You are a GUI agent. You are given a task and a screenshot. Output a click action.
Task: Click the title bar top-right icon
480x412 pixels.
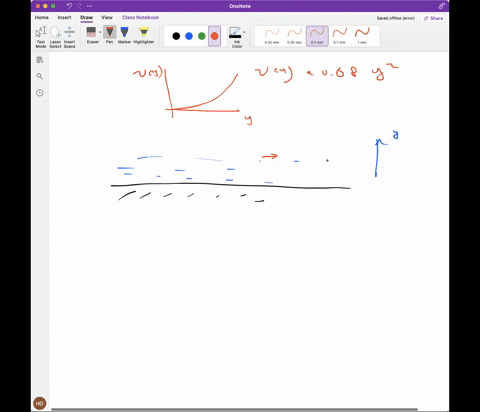[x=441, y=6]
